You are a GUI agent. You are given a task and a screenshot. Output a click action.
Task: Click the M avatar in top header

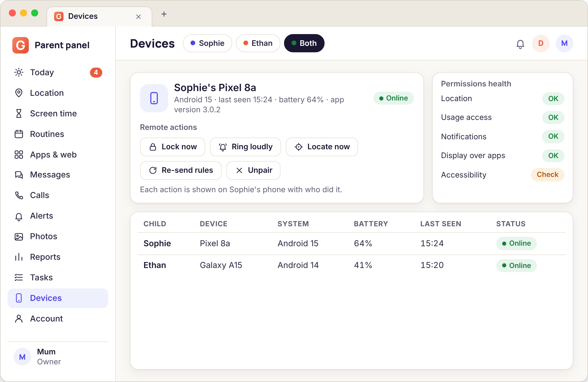coord(564,43)
